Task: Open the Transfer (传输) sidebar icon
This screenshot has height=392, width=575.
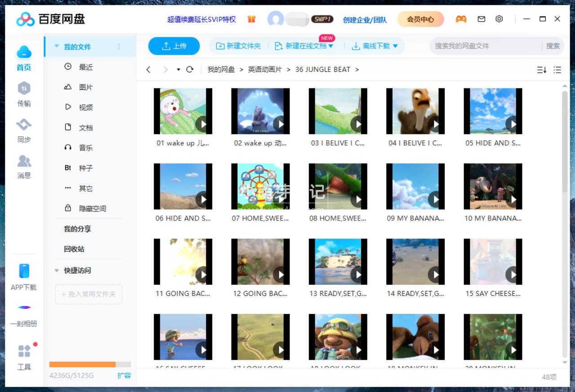Action: [x=24, y=94]
